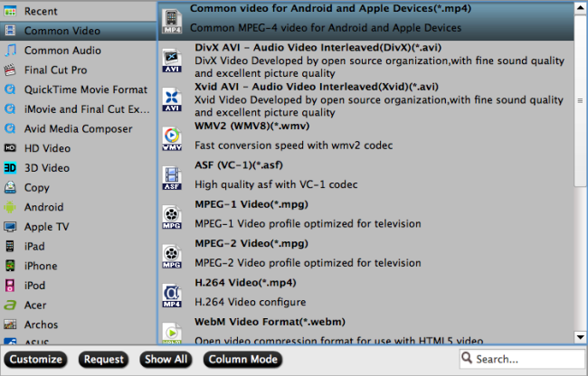Choose WebM Video Format(*.webm)
The image size is (588, 376).
(365, 330)
